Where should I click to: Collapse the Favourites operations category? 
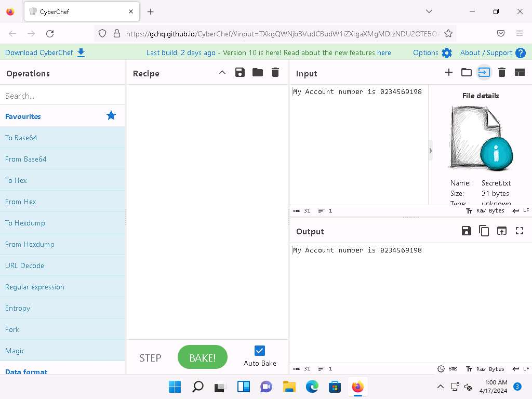click(23, 116)
